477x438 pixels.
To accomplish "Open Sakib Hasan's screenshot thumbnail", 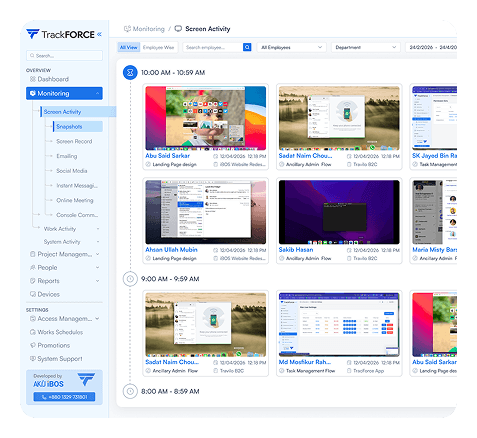I will pos(339,212).
